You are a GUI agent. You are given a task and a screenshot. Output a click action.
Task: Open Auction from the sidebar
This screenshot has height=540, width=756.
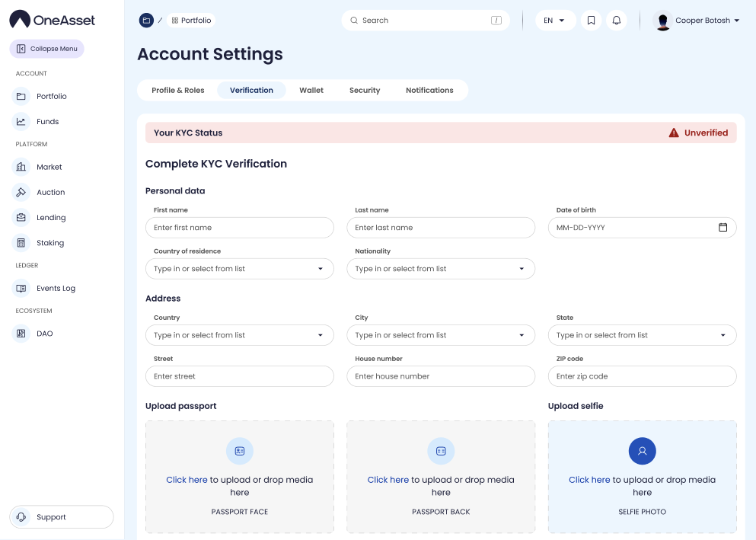(50, 193)
